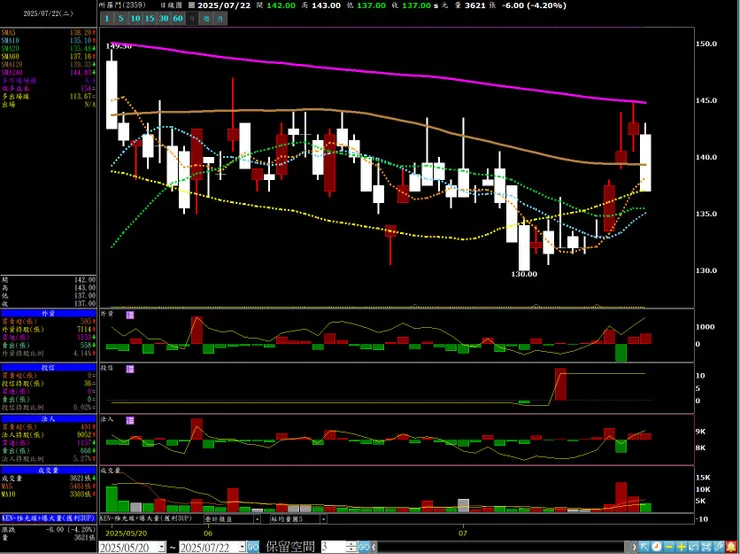Click the right arrow of the horizontal scrollbar

(x=635, y=547)
